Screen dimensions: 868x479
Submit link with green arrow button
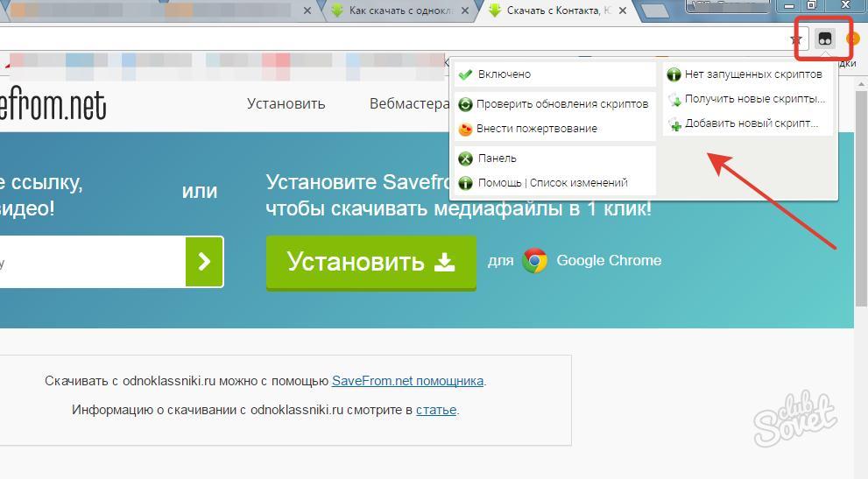point(204,261)
